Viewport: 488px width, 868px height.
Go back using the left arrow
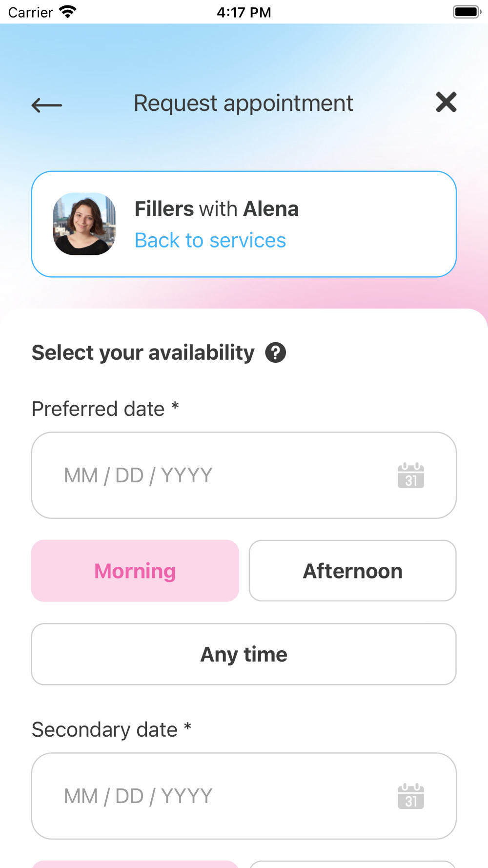click(47, 104)
